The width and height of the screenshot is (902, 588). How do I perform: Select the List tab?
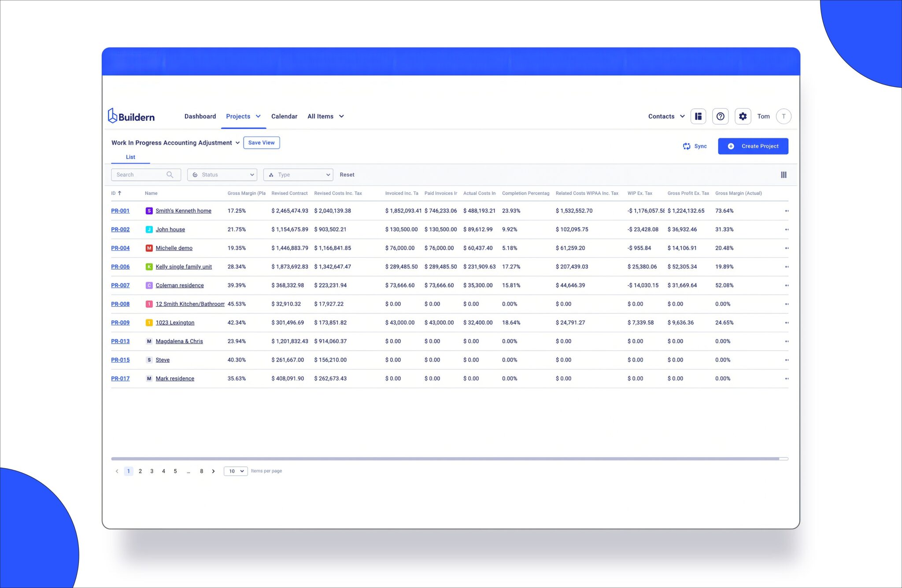click(x=130, y=157)
